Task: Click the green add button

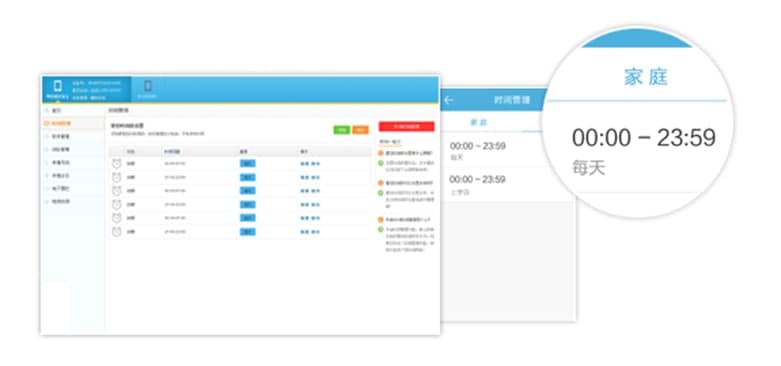Action: pyautogui.click(x=342, y=129)
